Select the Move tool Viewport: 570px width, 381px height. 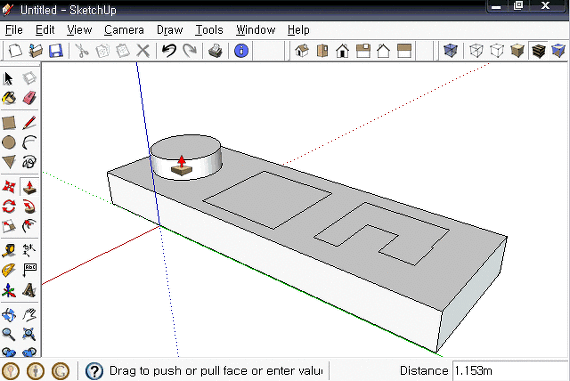9,187
